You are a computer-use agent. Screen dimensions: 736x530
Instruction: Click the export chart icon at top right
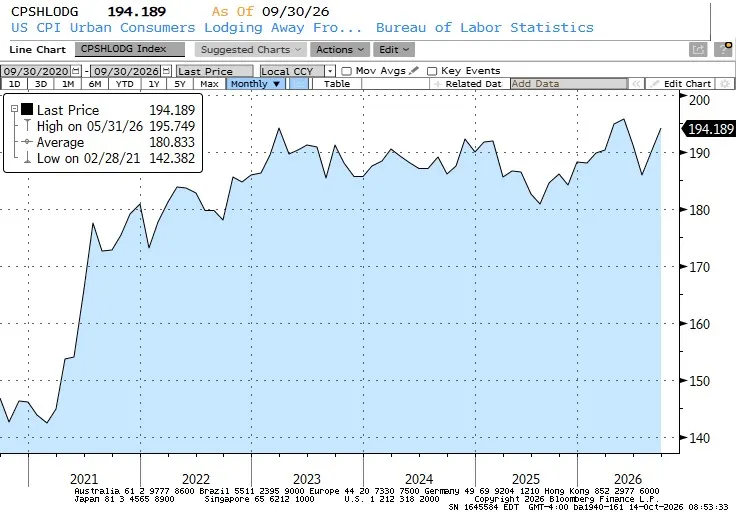[698, 49]
